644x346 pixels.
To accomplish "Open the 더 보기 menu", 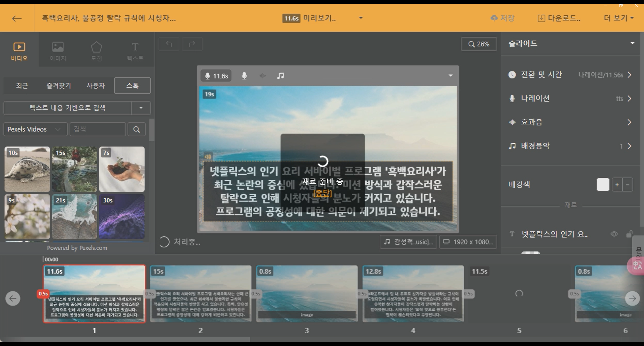I will coord(619,18).
